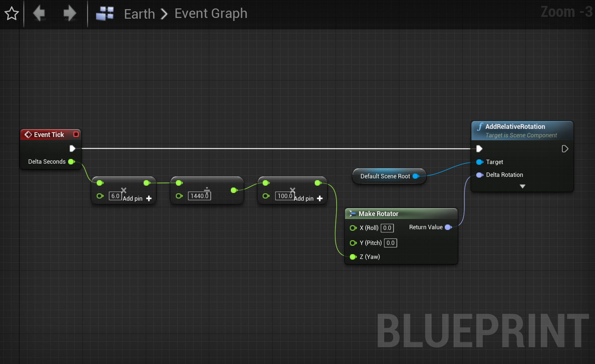Click the X (Roll) input pin
This screenshot has width=595, height=364.
tap(353, 228)
